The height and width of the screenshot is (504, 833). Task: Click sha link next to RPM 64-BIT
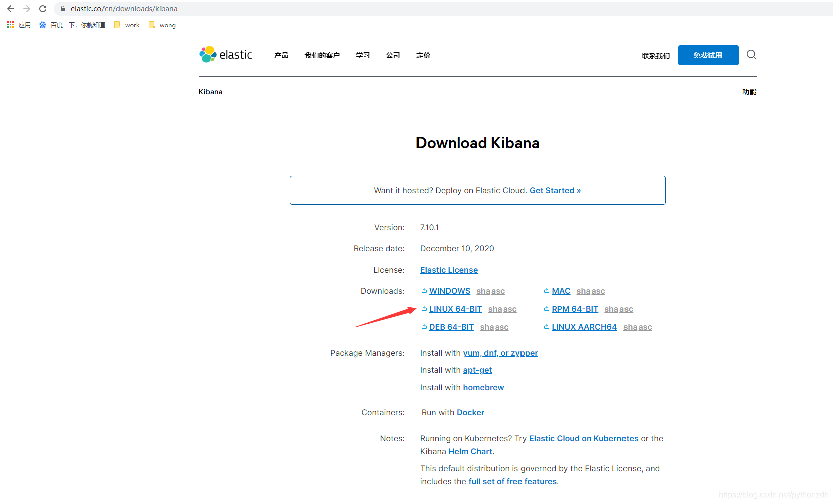click(611, 309)
